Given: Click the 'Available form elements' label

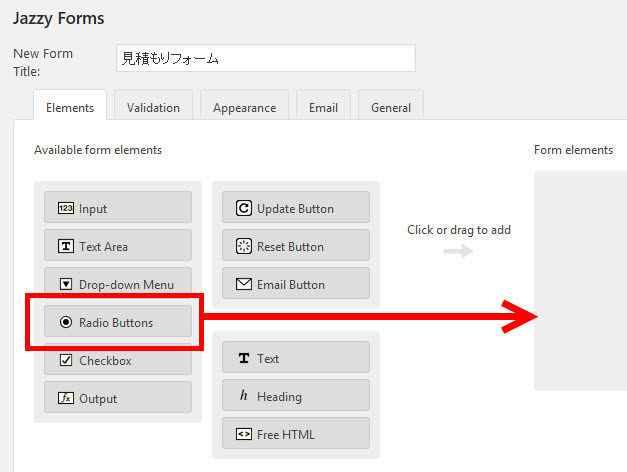Looking at the screenshot, I should pyautogui.click(x=98, y=150).
